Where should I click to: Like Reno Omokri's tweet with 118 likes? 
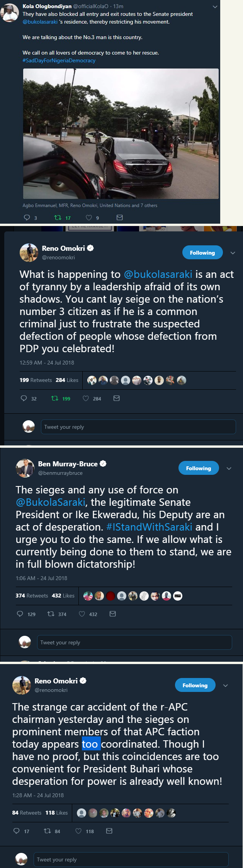click(78, 831)
